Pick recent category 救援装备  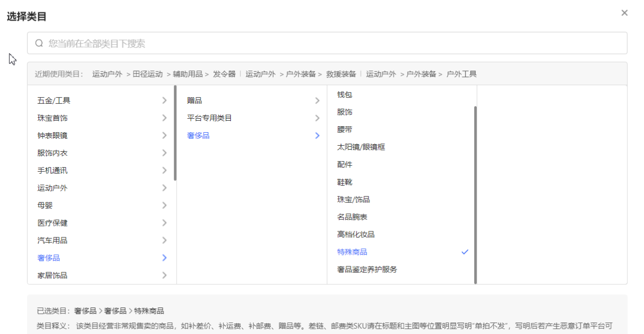(341, 74)
